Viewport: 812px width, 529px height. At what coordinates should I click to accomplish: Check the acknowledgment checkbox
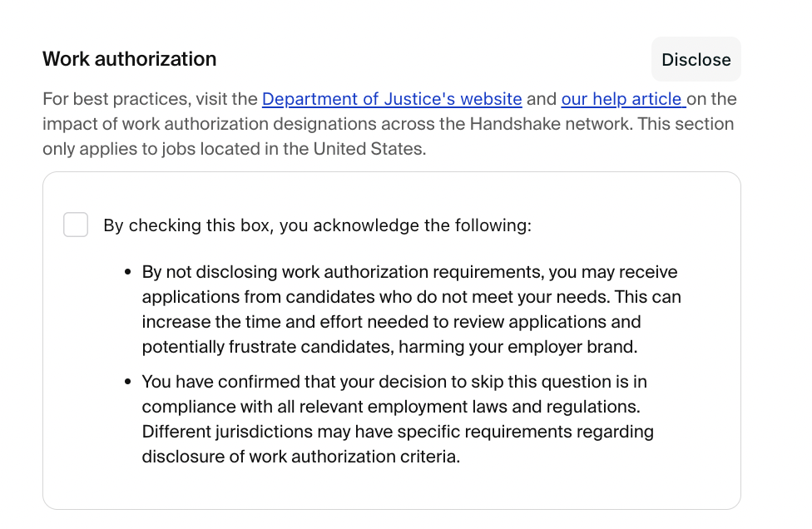pos(76,225)
